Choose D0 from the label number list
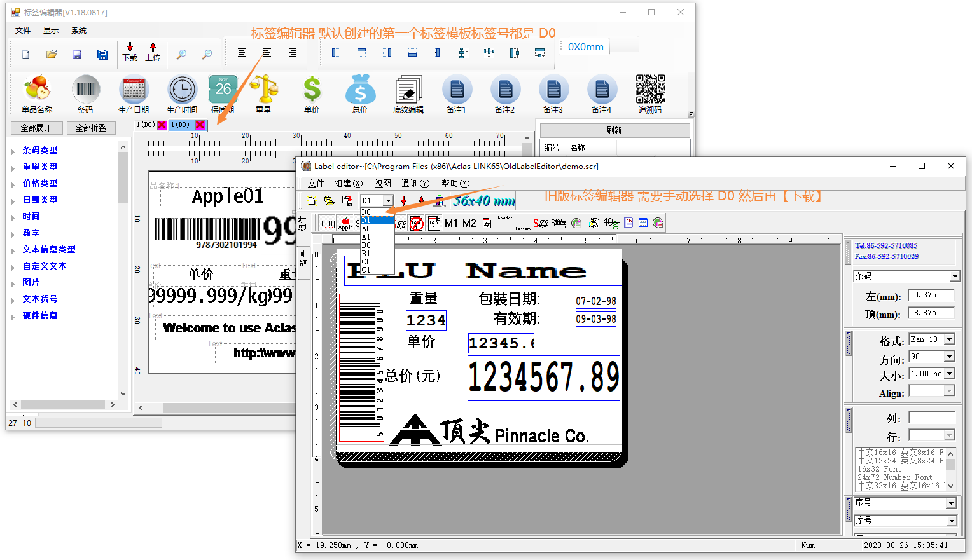The width and height of the screenshot is (972, 560). (366, 212)
